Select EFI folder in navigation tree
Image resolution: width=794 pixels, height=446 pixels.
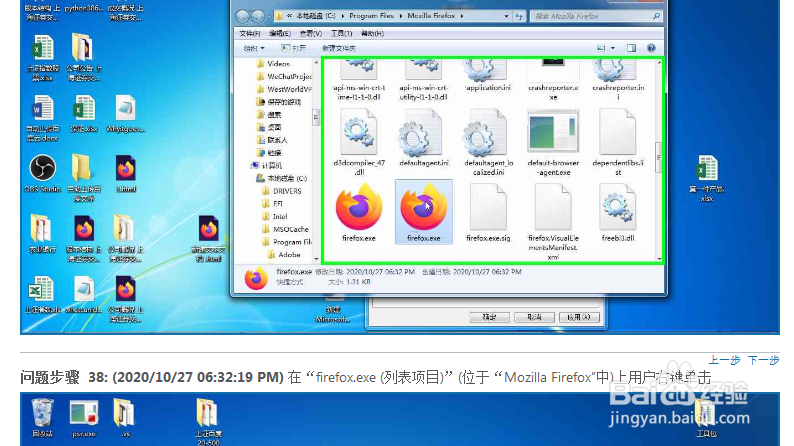(x=272, y=204)
